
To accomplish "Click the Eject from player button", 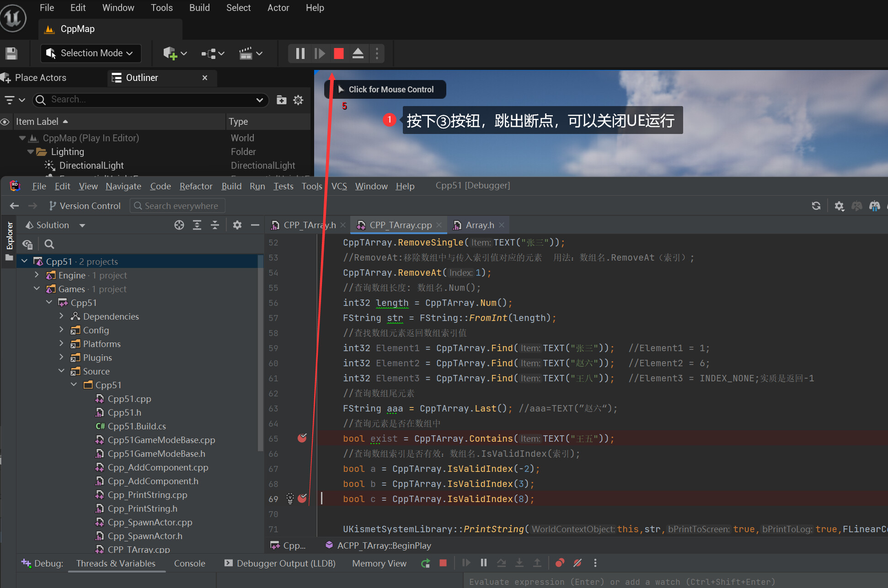I will coord(358,53).
